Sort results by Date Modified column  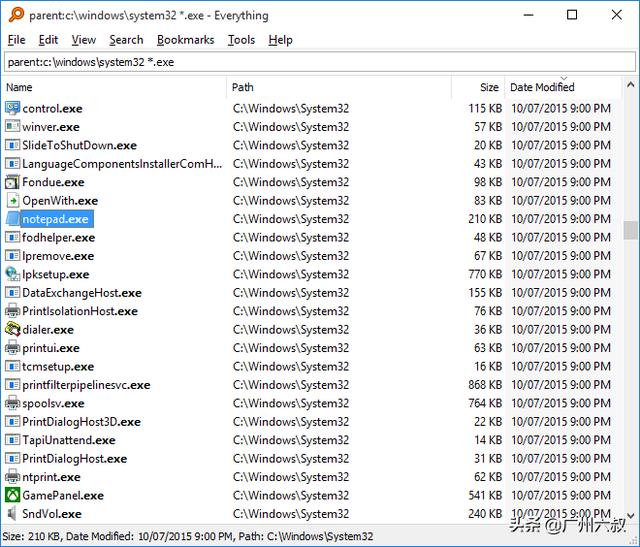(x=542, y=88)
